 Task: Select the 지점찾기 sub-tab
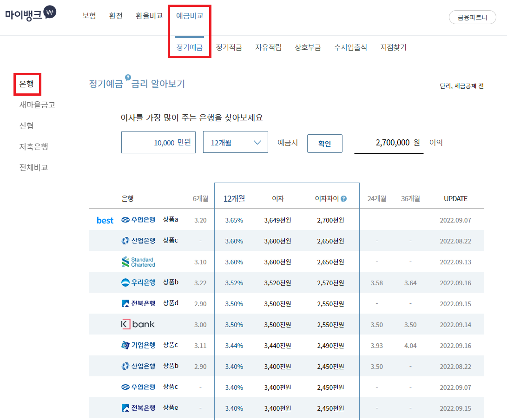(x=393, y=47)
